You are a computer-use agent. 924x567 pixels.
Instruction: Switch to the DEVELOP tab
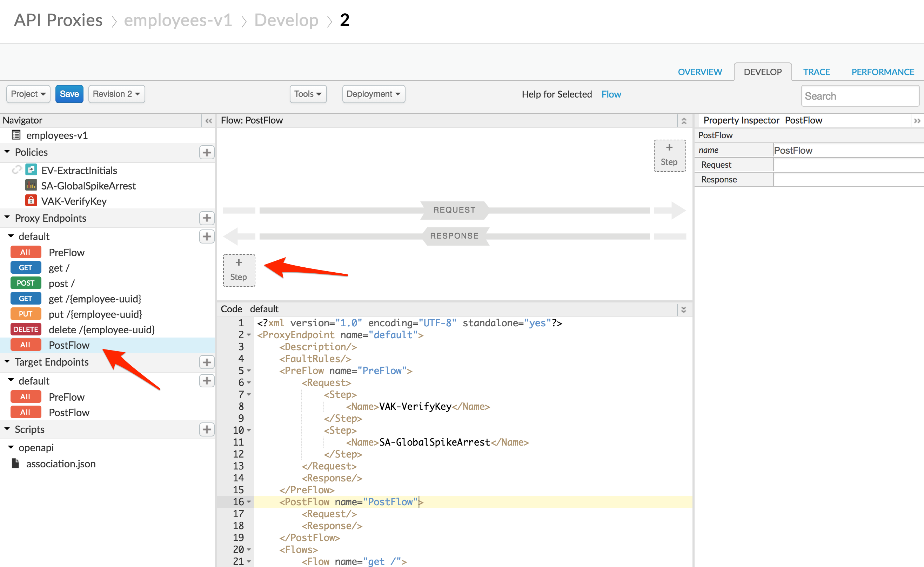[763, 72]
